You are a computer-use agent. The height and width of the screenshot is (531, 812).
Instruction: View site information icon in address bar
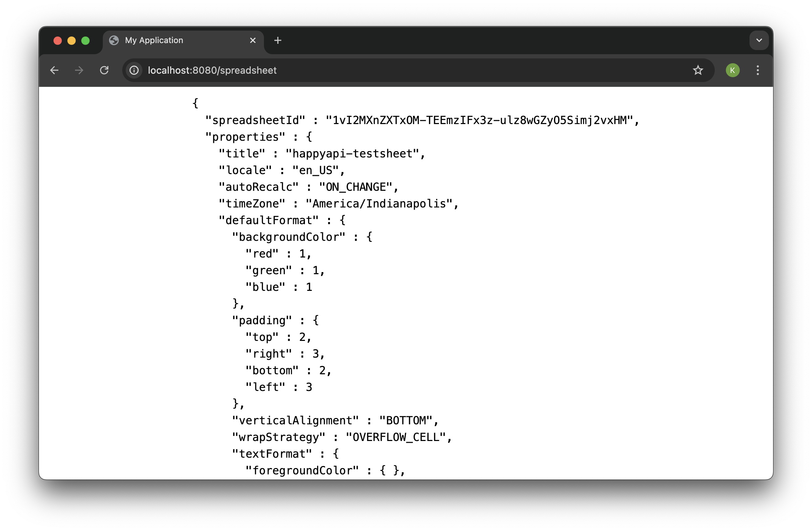pos(134,70)
